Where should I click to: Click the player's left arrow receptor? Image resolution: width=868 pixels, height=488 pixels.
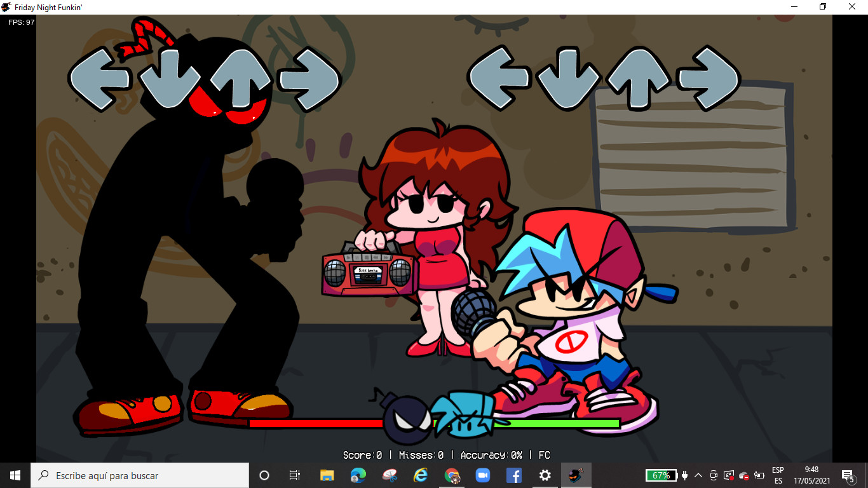click(x=499, y=78)
